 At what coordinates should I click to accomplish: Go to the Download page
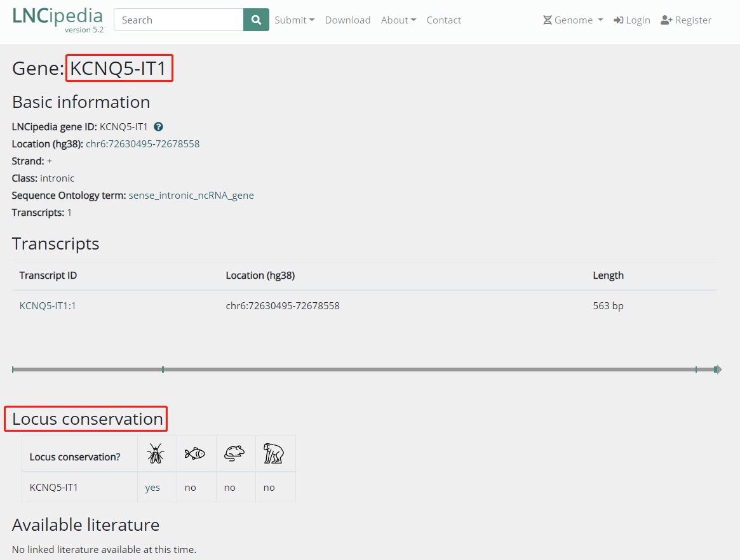coord(347,20)
